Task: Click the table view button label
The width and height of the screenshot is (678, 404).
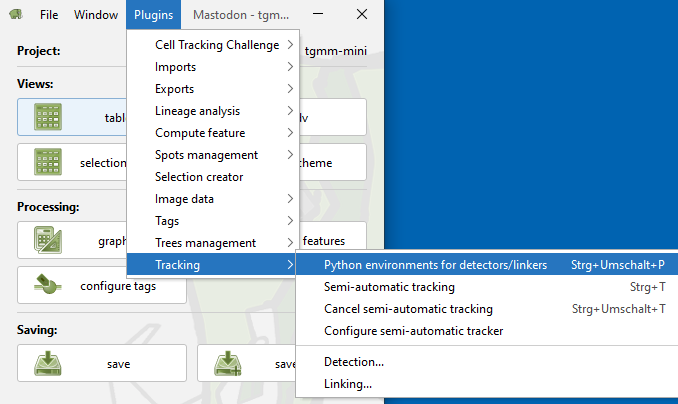Action: tap(115, 118)
